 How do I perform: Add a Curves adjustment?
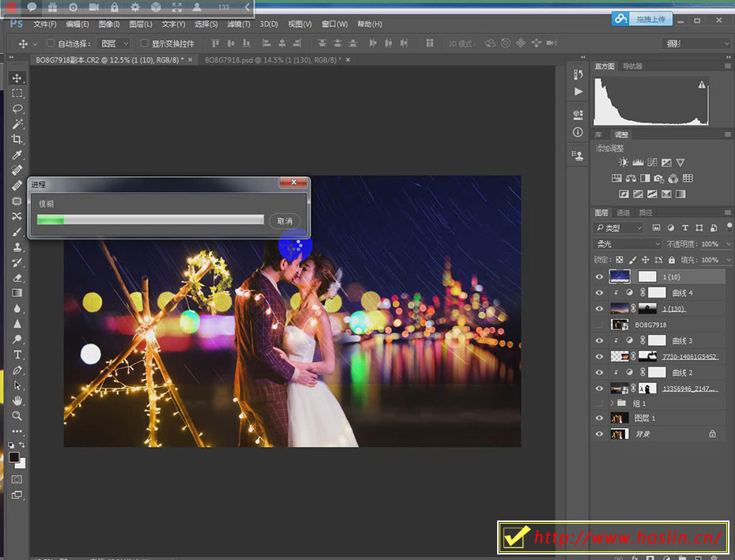tap(652, 163)
